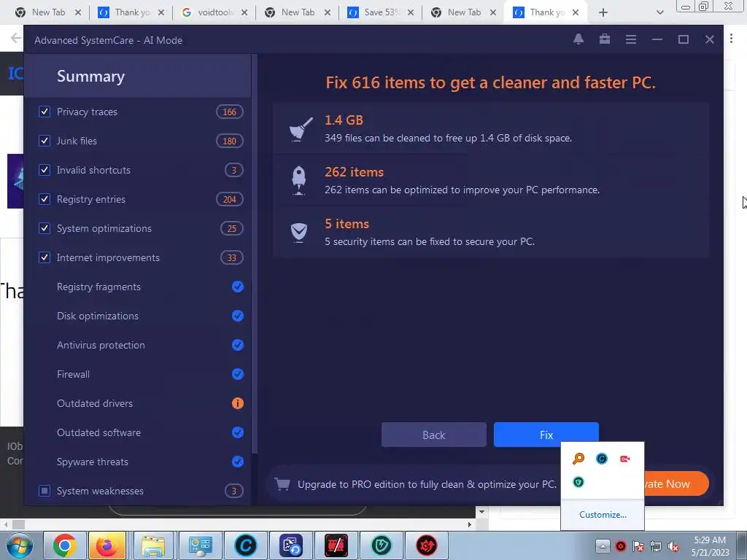Click the Outdated software blue check icon
This screenshot has height=560, width=747.
coord(237,432)
